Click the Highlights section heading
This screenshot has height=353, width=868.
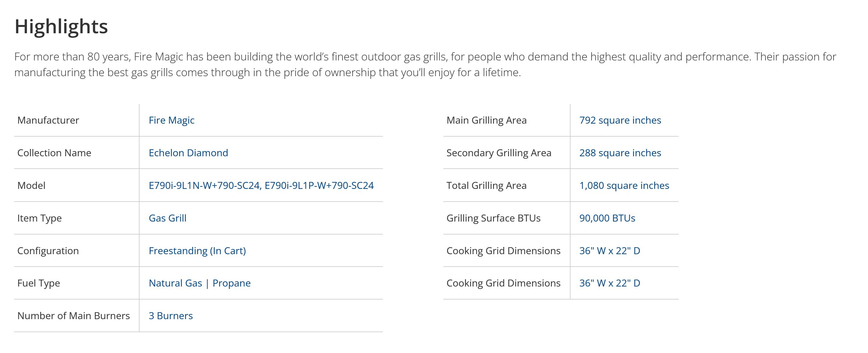[61, 27]
